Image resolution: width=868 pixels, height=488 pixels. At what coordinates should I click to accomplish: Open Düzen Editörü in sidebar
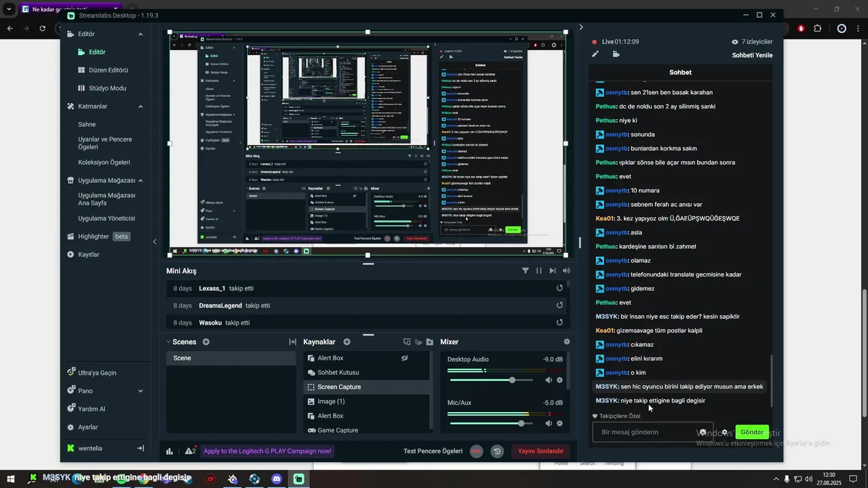point(102,70)
